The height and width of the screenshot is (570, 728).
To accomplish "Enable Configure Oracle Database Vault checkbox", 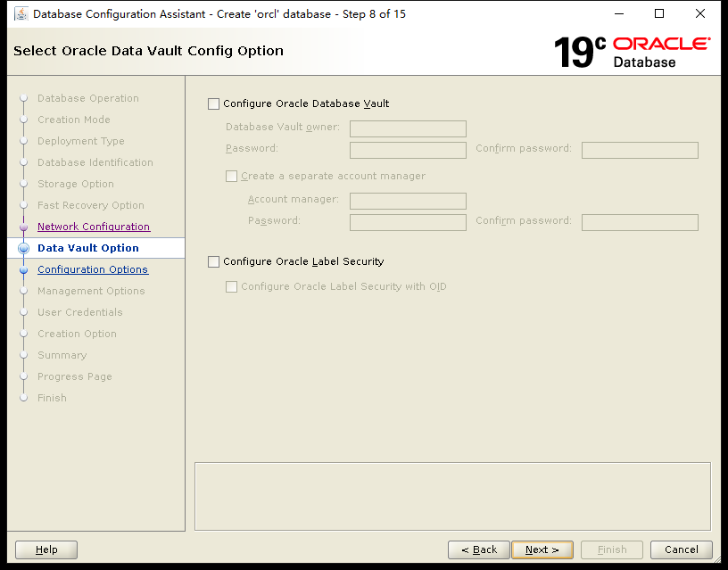I will click(213, 104).
